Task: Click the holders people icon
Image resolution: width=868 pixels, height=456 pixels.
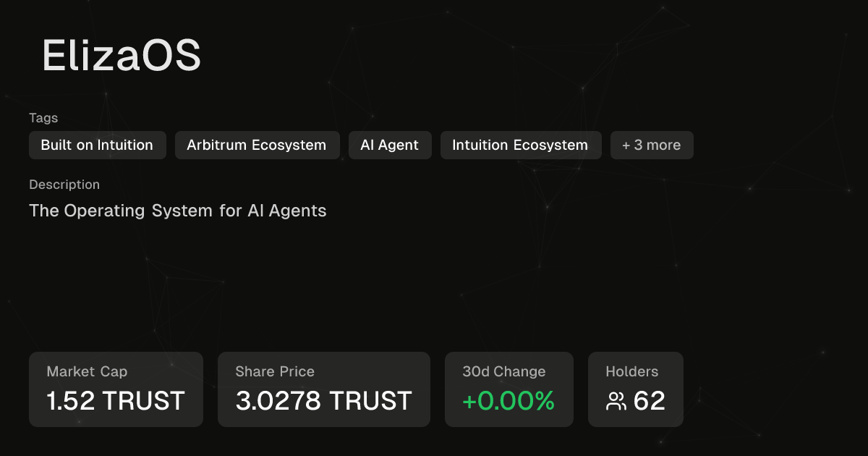Action: pyautogui.click(x=616, y=401)
